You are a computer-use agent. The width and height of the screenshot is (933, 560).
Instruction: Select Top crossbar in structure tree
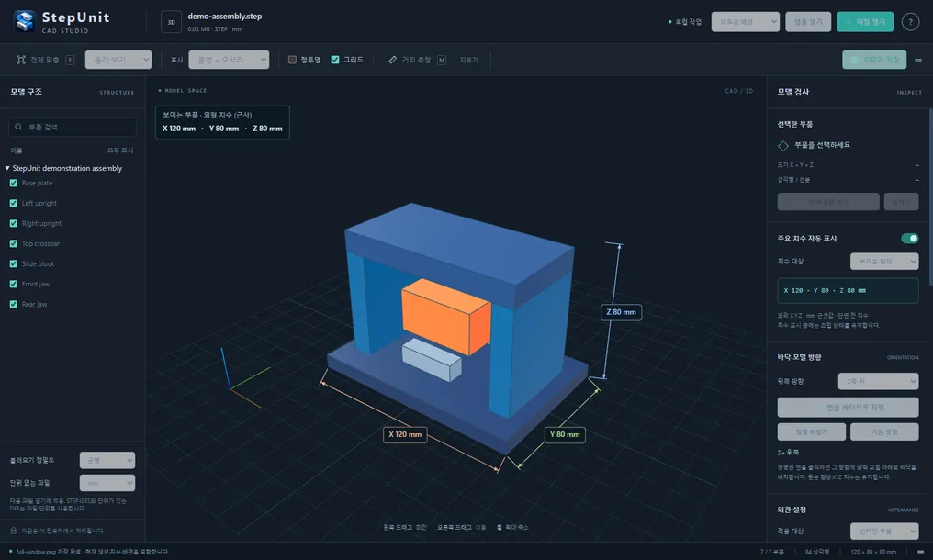40,243
